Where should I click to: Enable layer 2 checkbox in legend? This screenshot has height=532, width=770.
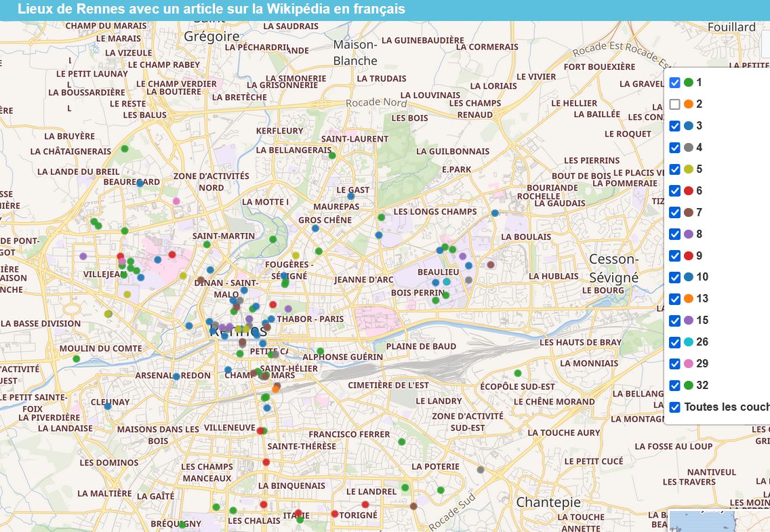pos(674,104)
